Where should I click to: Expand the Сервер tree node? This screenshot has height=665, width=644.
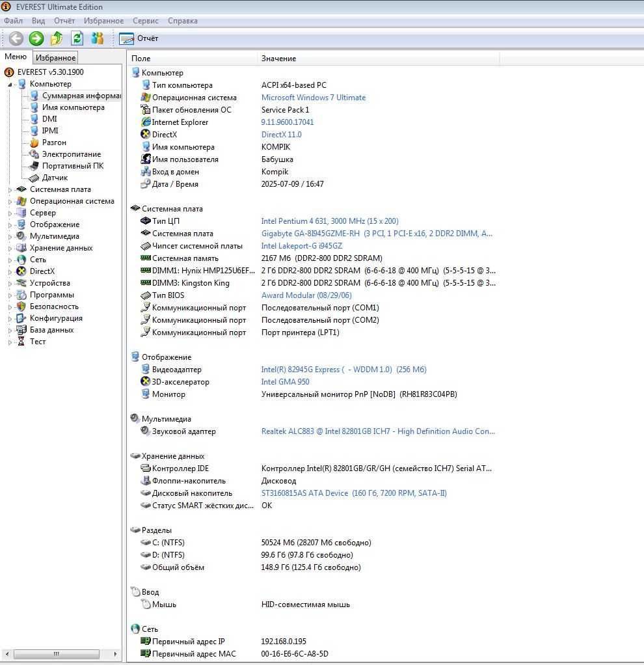click(10, 213)
